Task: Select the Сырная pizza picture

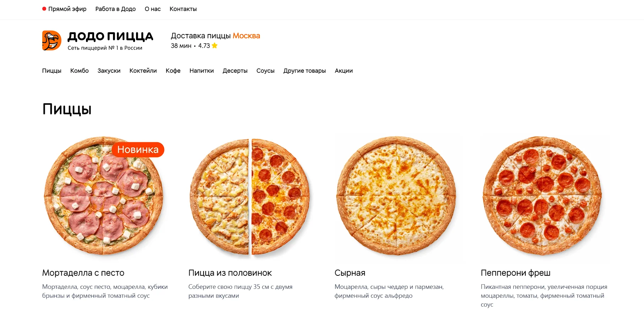Action: [396, 196]
